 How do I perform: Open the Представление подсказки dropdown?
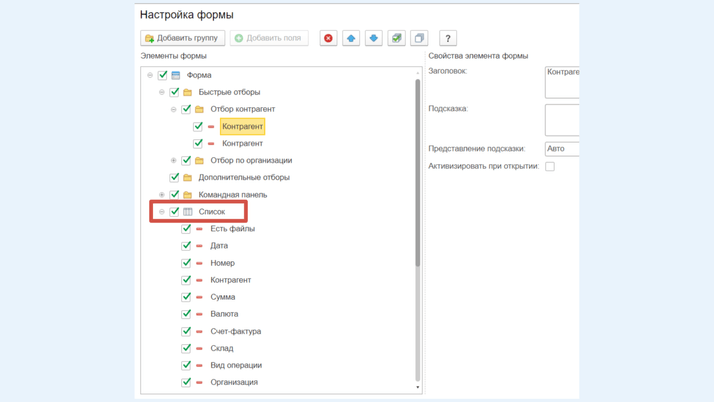tap(561, 149)
